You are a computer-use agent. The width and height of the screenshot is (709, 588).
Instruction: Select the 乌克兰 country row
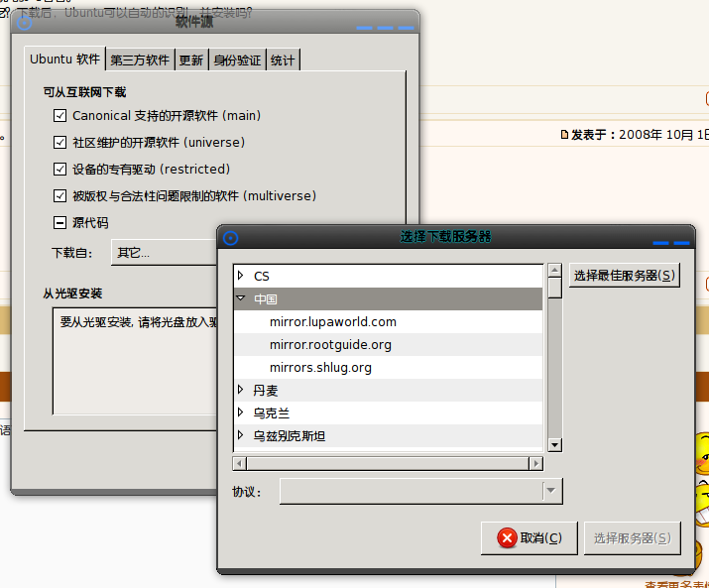click(388, 412)
